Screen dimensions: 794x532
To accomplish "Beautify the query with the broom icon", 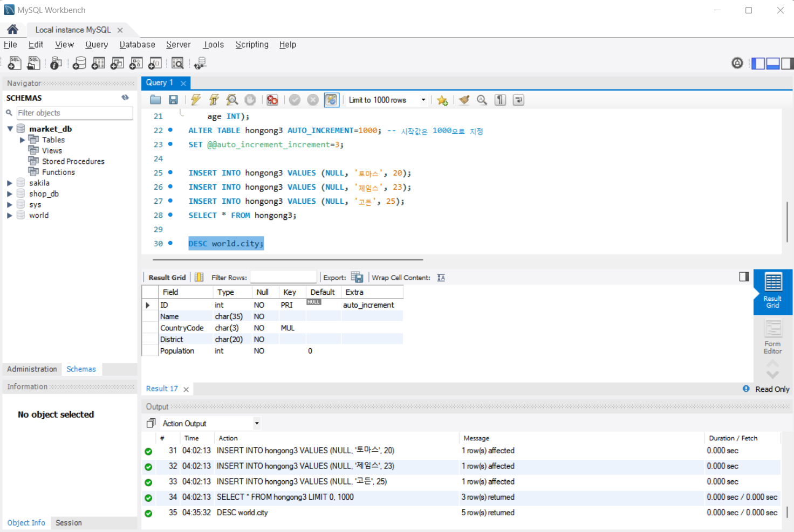I will 464,100.
